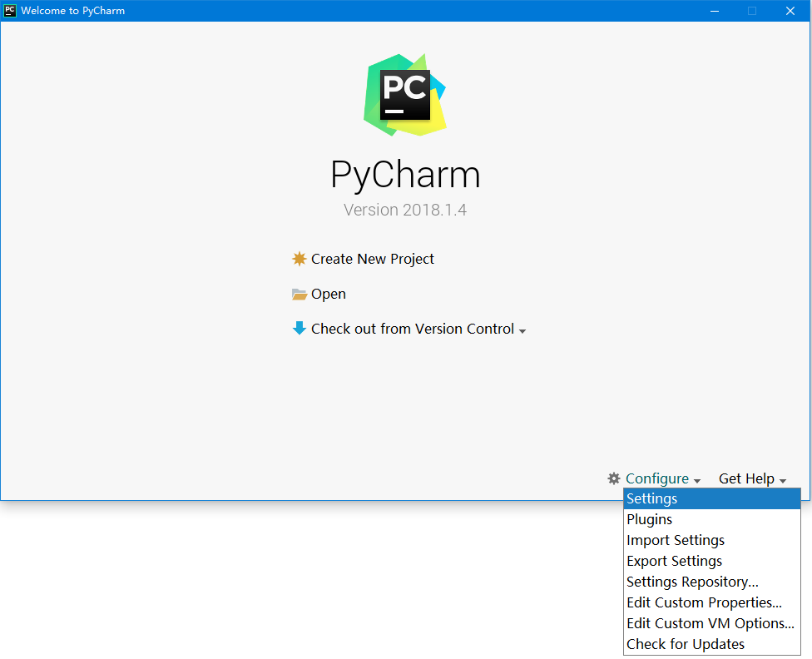The width and height of the screenshot is (812, 659).
Task: Click Check for Updates menu entry
Action: coord(712,643)
